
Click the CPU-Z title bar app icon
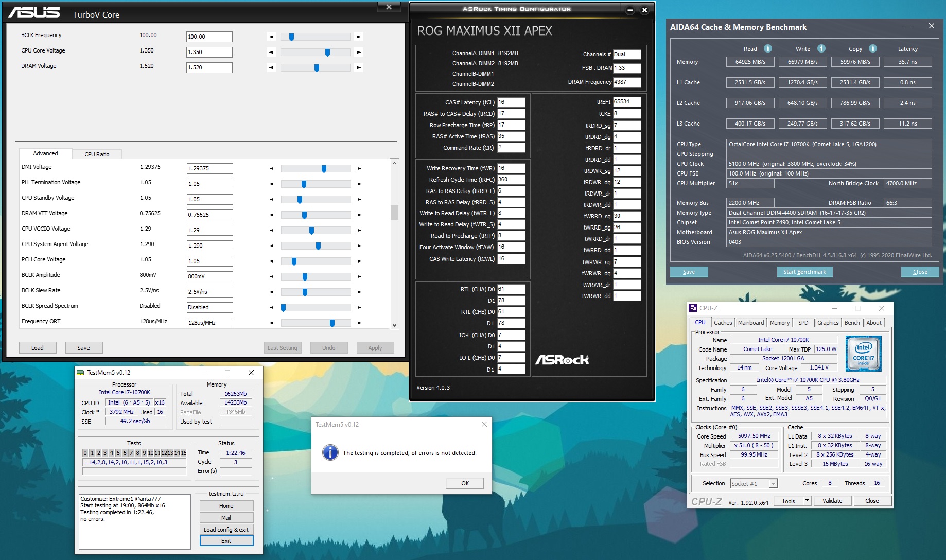[693, 308]
